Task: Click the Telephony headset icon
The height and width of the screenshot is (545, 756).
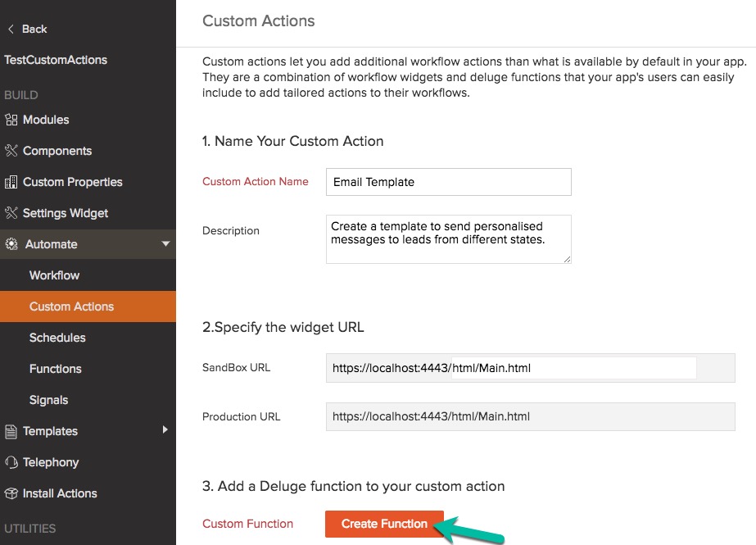Action: point(11,462)
